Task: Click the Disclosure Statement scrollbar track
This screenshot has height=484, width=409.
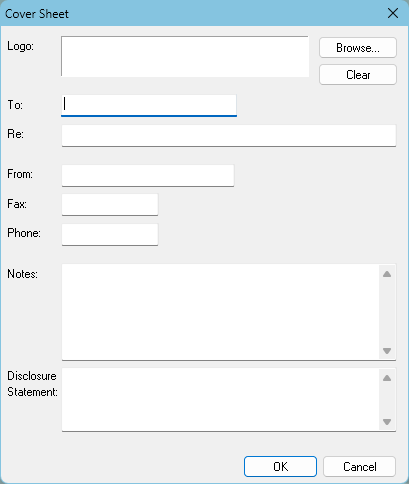Action: (x=387, y=400)
